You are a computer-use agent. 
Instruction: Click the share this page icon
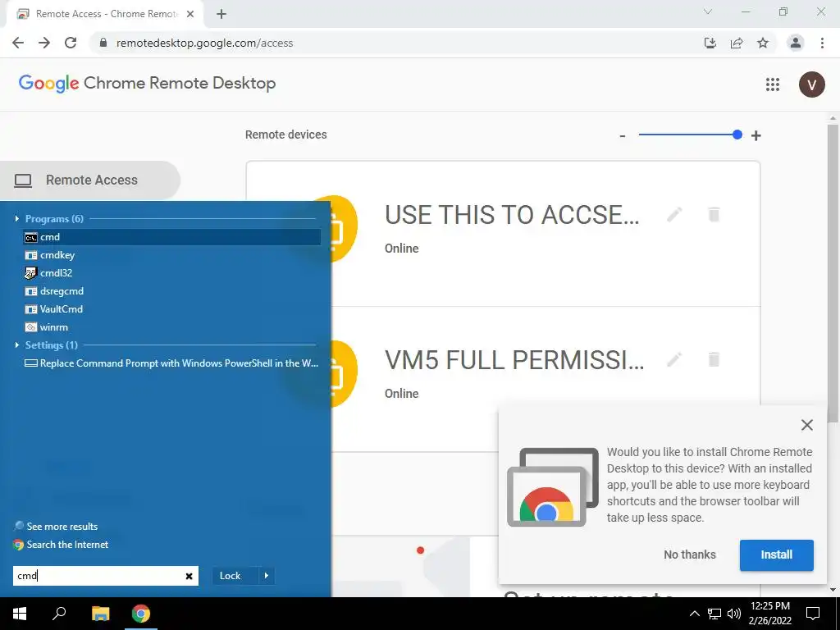click(x=737, y=43)
